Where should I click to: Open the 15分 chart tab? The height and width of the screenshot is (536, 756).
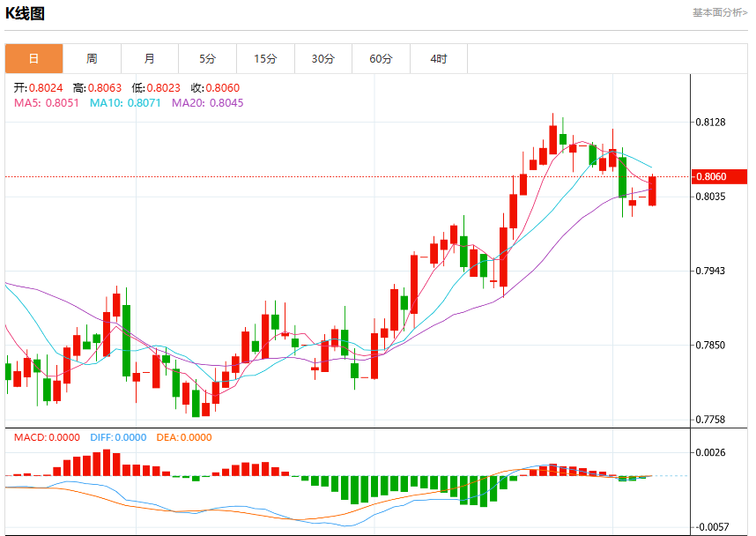click(266, 59)
